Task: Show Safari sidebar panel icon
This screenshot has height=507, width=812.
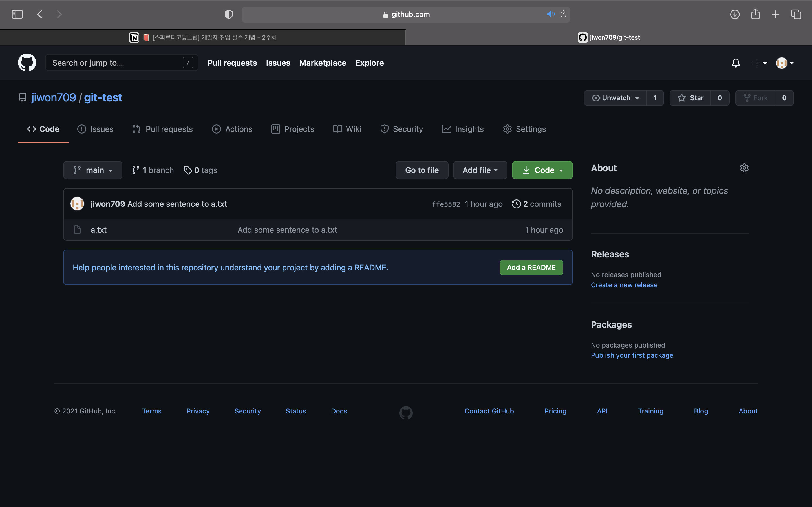Action: point(17,14)
